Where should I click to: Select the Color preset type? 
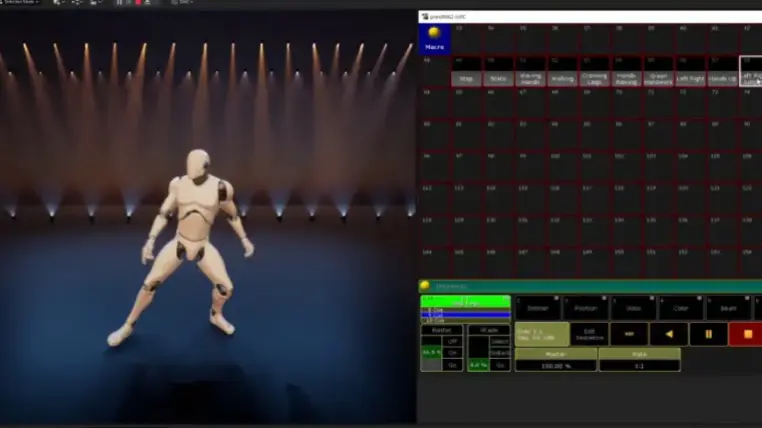[x=681, y=308]
